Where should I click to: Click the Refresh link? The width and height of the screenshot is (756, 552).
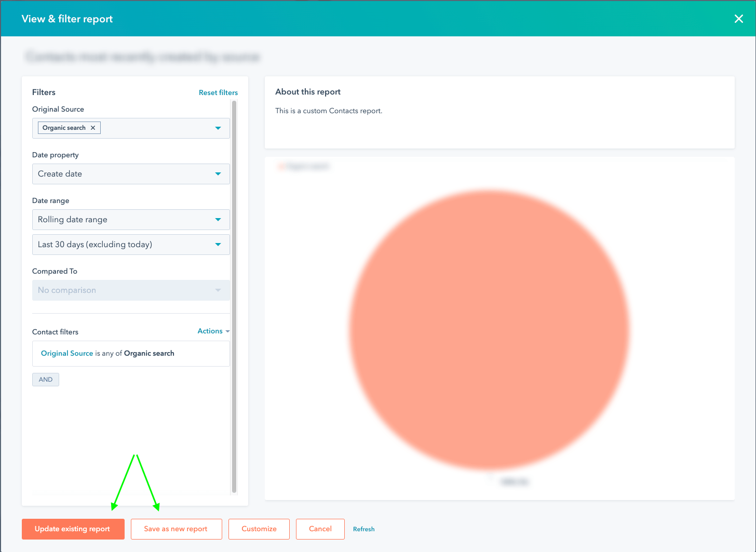point(363,529)
